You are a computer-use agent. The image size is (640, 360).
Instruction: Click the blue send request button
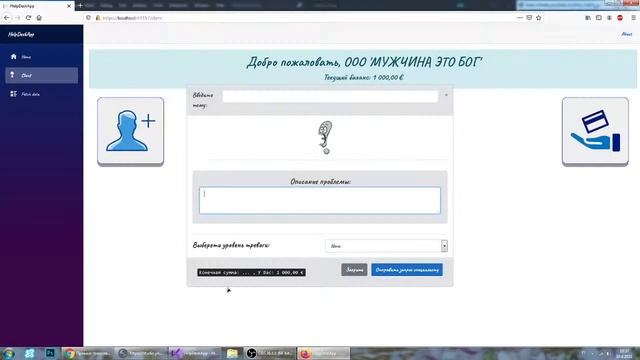pyautogui.click(x=407, y=270)
